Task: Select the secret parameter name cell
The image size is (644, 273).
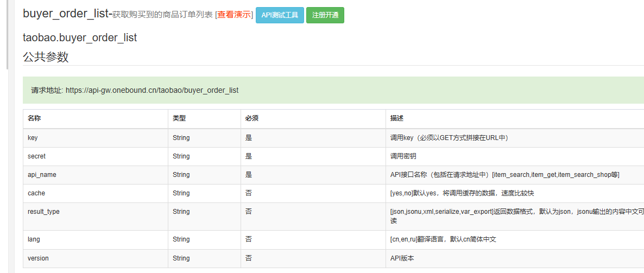Action: point(95,156)
